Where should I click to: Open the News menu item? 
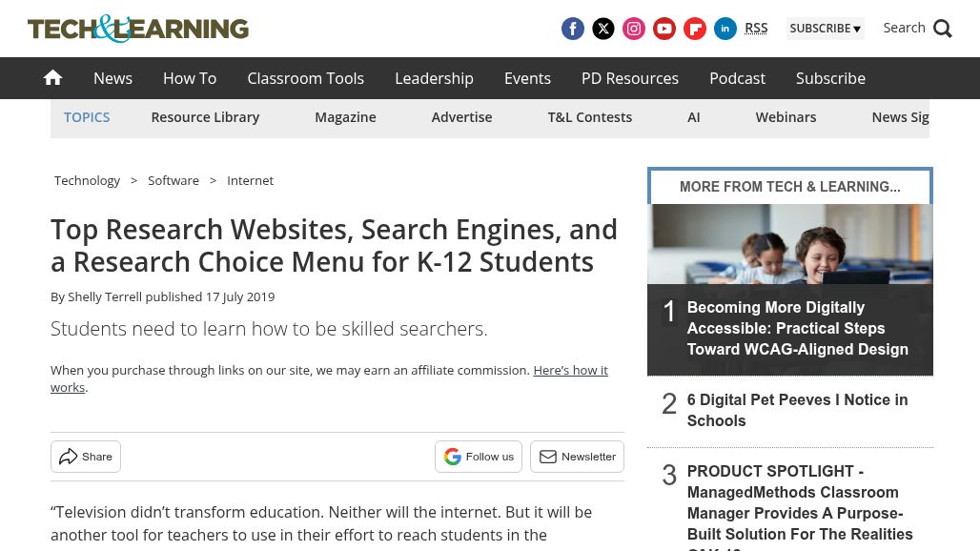[112, 78]
